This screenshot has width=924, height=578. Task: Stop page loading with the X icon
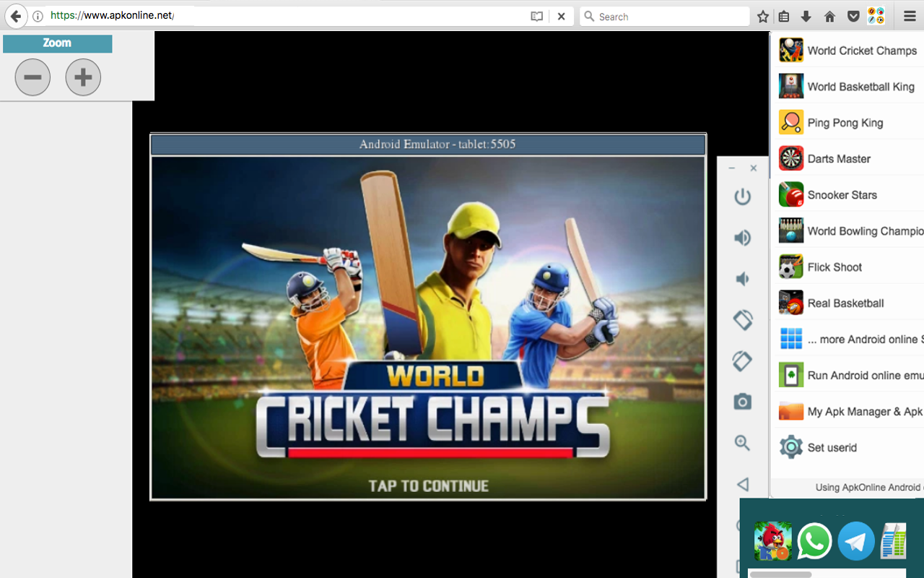pyautogui.click(x=561, y=16)
